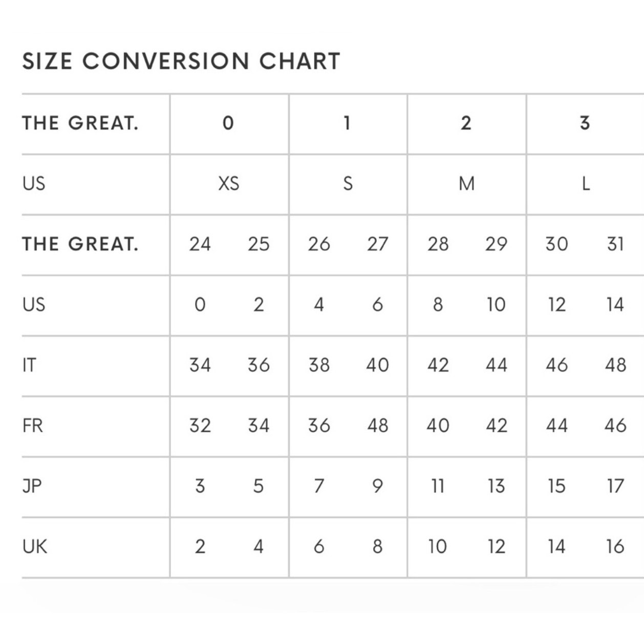
Task: Click value 38 in the IT row
Action: tap(319, 365)
